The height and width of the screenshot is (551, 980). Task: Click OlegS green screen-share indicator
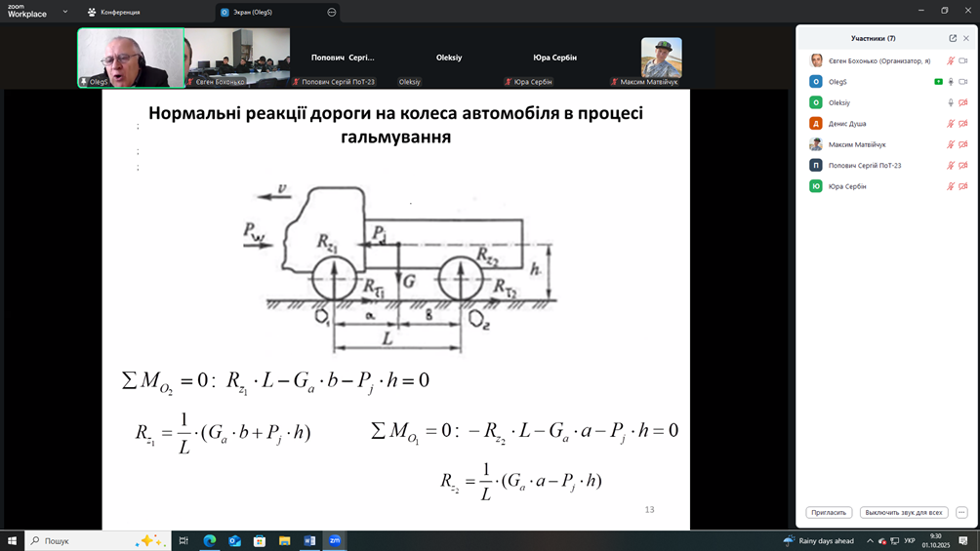[x=938, y=82]
